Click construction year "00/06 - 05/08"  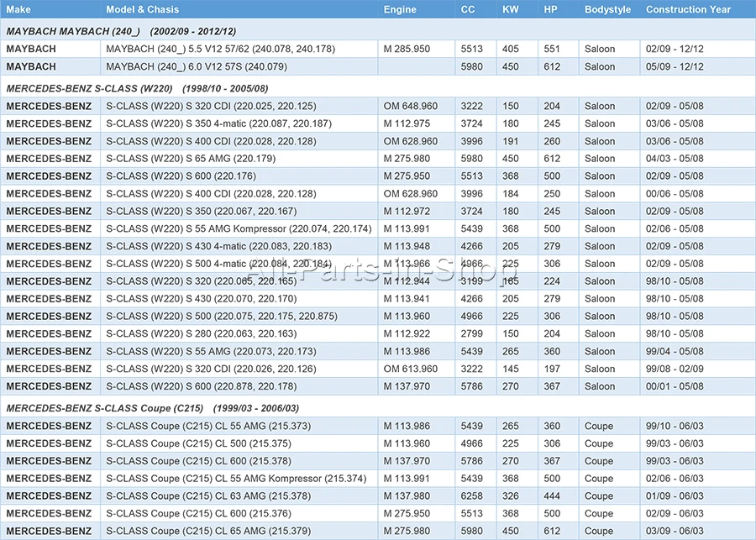click(675, 194)
